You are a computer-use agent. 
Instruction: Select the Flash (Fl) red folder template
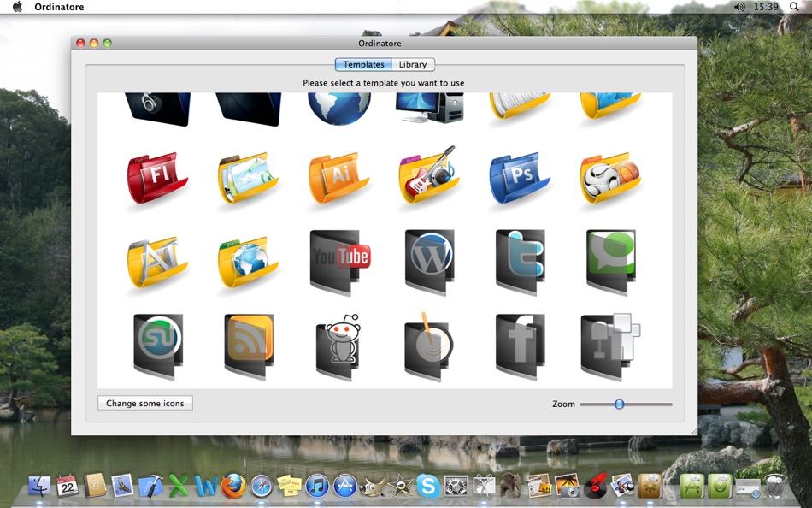157,178
